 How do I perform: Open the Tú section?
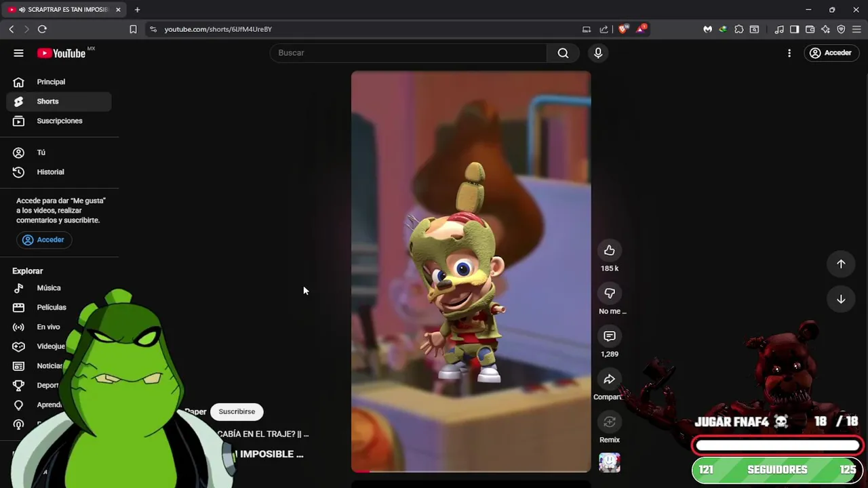[60, 152]
